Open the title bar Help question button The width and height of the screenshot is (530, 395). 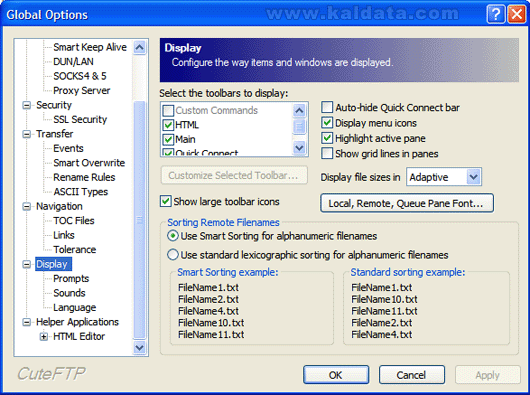click(x=496, y=14)
